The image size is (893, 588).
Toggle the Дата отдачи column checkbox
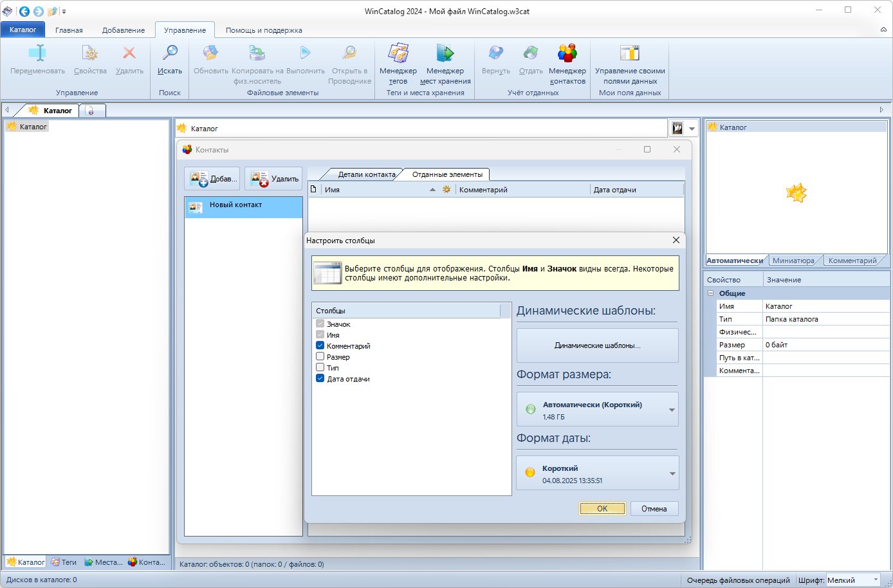click(x=320, y=378)
